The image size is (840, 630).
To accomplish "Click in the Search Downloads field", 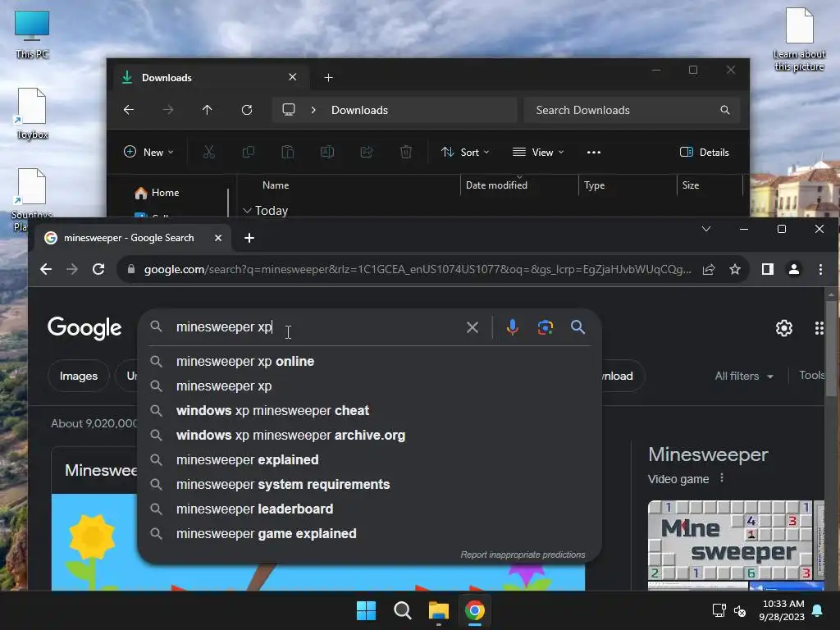I will pos(632,110).
